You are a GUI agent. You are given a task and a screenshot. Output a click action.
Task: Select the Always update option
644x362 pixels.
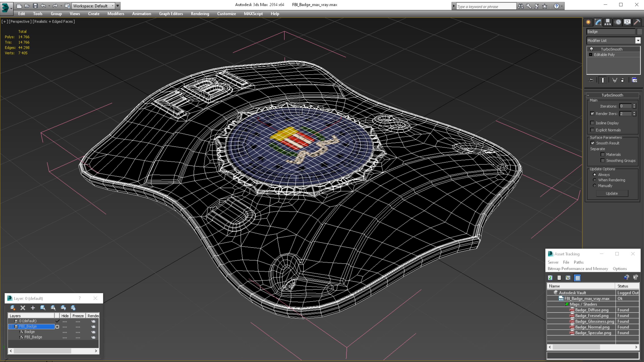click(595, 174)
